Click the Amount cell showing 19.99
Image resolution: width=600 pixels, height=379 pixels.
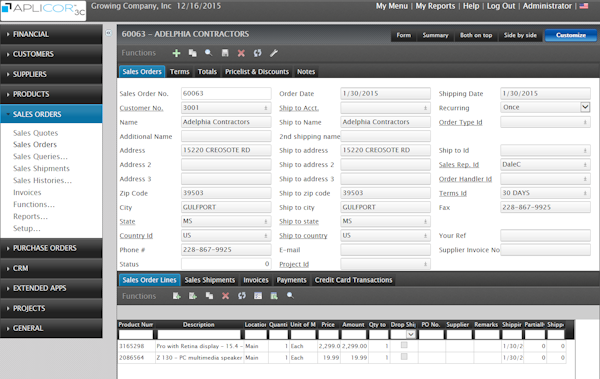point(354,358)
